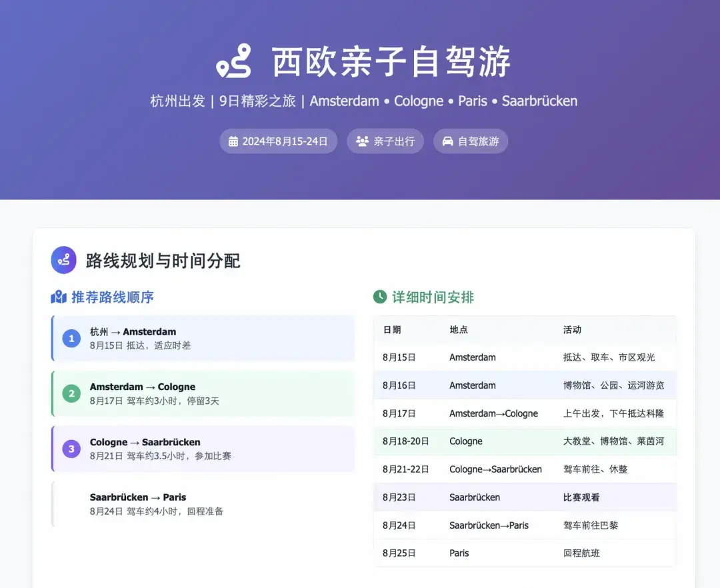Open the Saarbrücken → Paris route card
The image size is (720, 588).
click(x=203, y=504)
